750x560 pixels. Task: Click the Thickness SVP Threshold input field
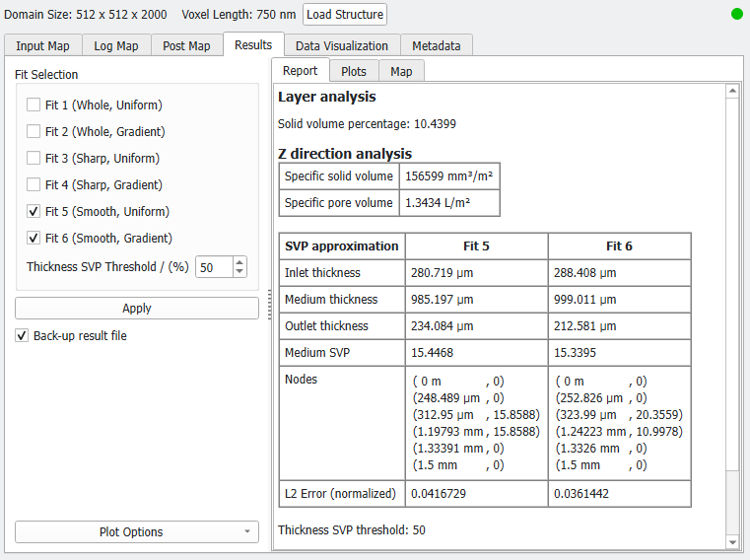click(x=215, y=267)
